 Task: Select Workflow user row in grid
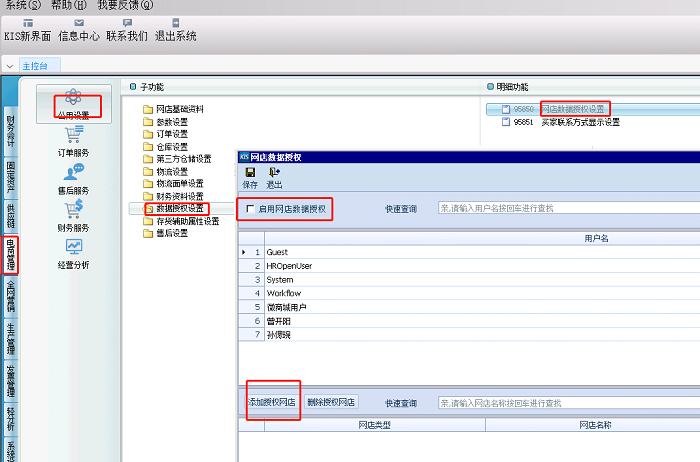pyautogui.click(x=284, y=293)
